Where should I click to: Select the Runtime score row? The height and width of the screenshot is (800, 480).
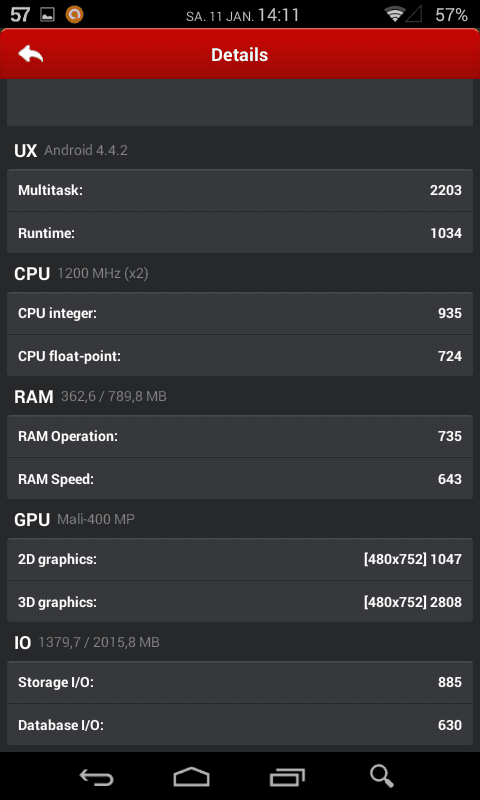(240, 233)
